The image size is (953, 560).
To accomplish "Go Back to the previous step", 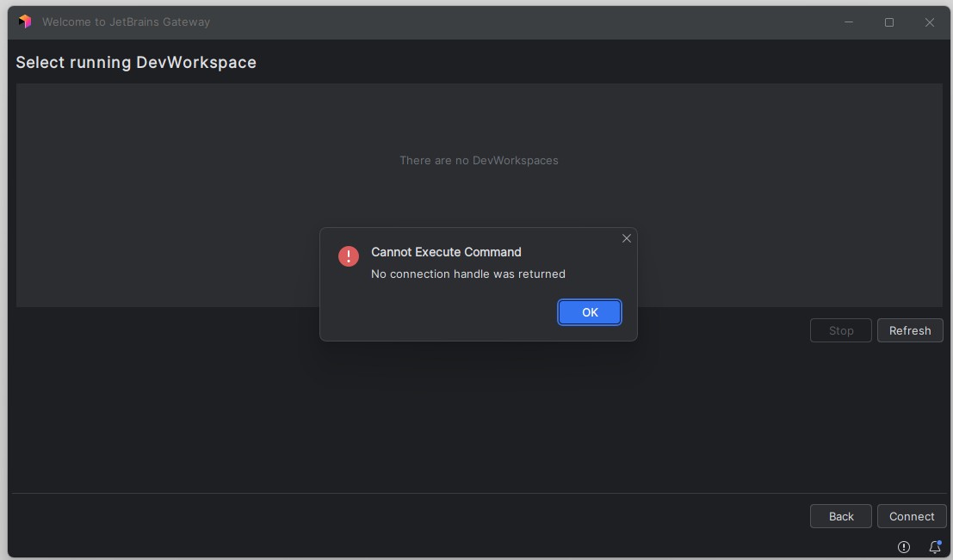I will point(841,516).
